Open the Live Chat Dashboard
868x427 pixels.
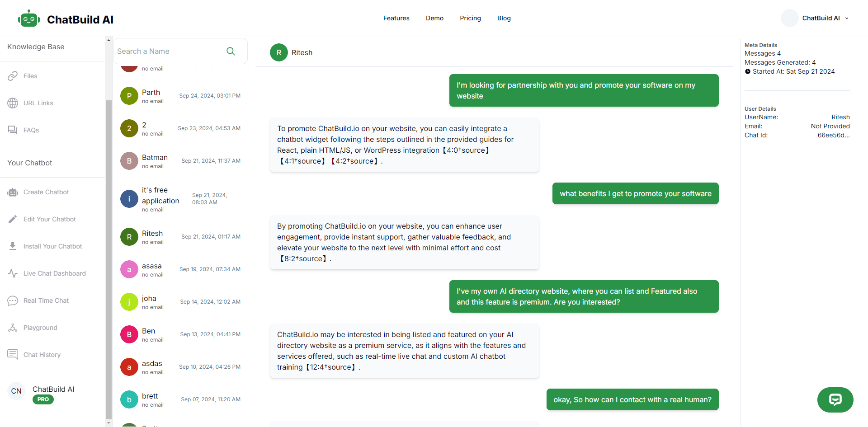pos(13,273)
